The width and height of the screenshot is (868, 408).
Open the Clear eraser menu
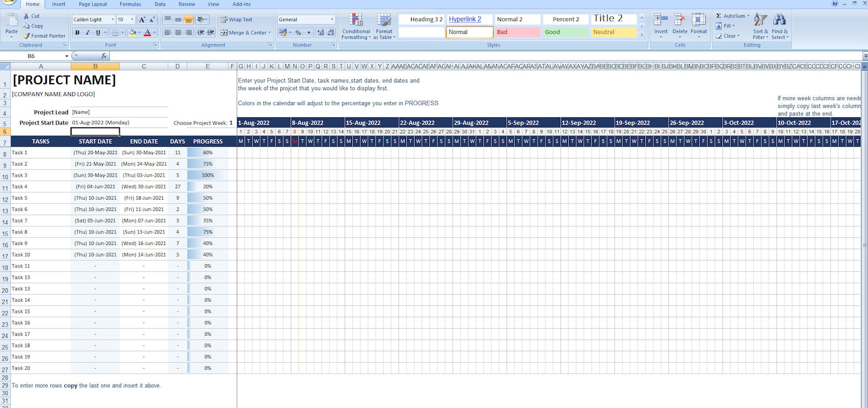[728, 36]
